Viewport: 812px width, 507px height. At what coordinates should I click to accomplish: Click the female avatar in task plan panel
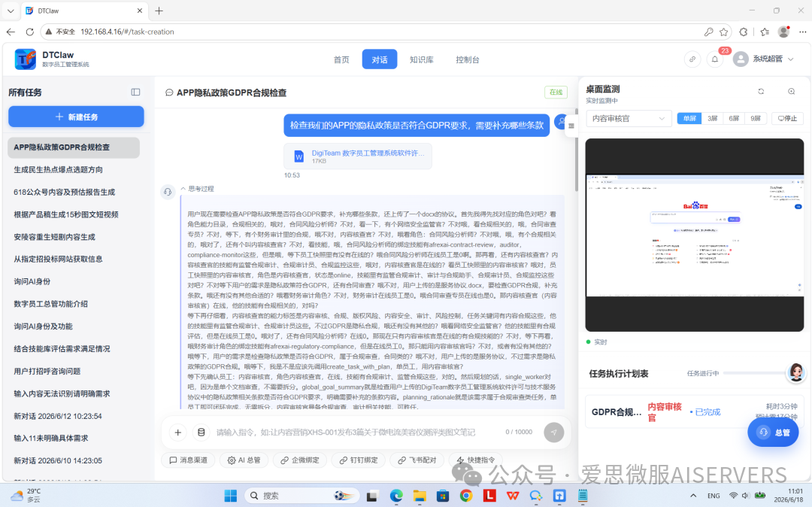pyautogui.click(x=796, y=372)
